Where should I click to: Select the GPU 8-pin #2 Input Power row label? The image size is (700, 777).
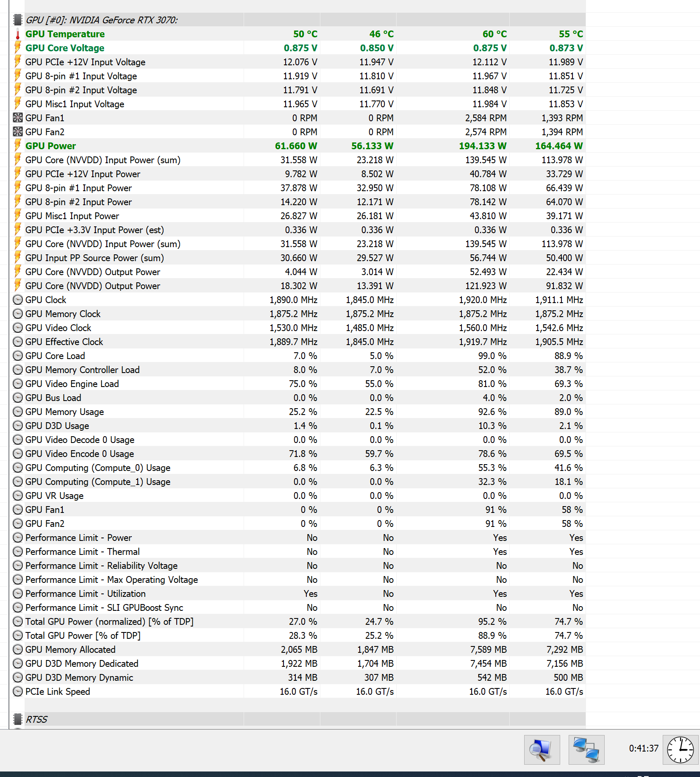[x=78, y=202]
